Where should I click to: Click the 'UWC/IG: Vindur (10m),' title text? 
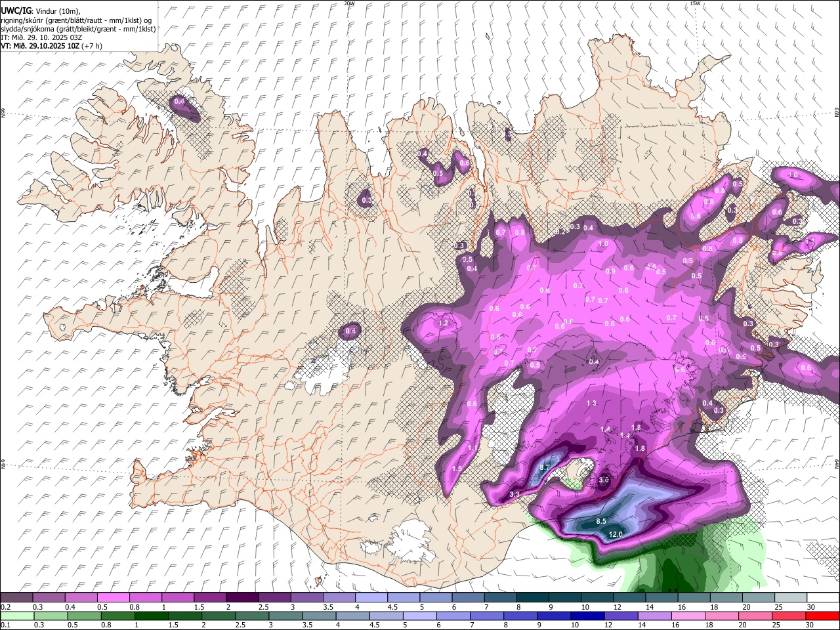pyautogui.click(x=41, y=11)
